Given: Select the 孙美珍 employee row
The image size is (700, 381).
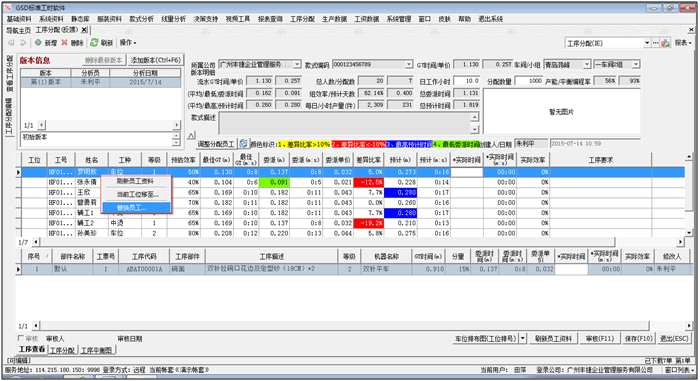Looking at the screenshot, I should tap(353, 233).
